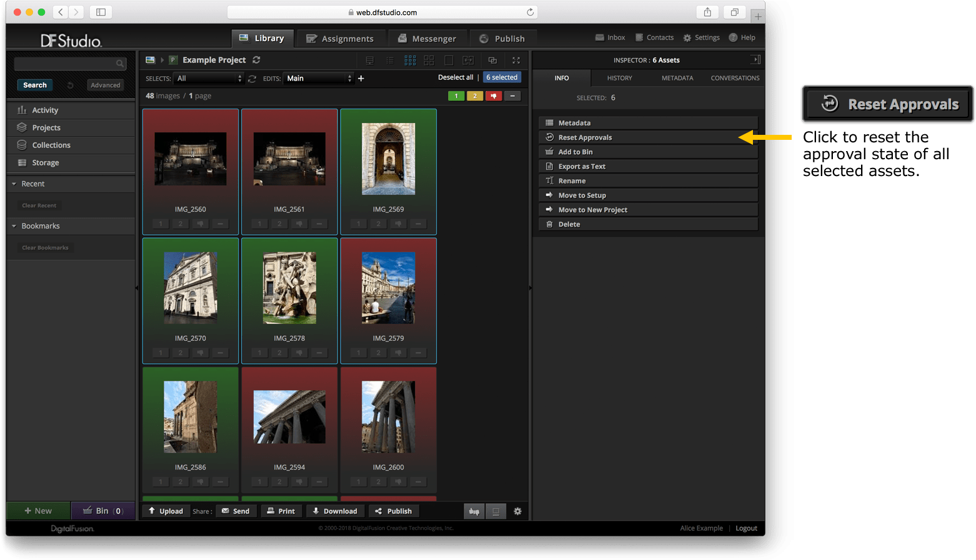Image resolution: width=976 pixels, height=560 pixels.
Task: Toggle the thumbs-down rejected filter
Action: tap(494, 96)
